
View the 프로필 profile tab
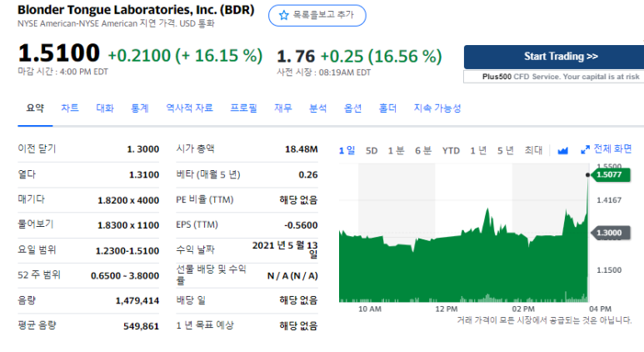[x=243, y=108]
